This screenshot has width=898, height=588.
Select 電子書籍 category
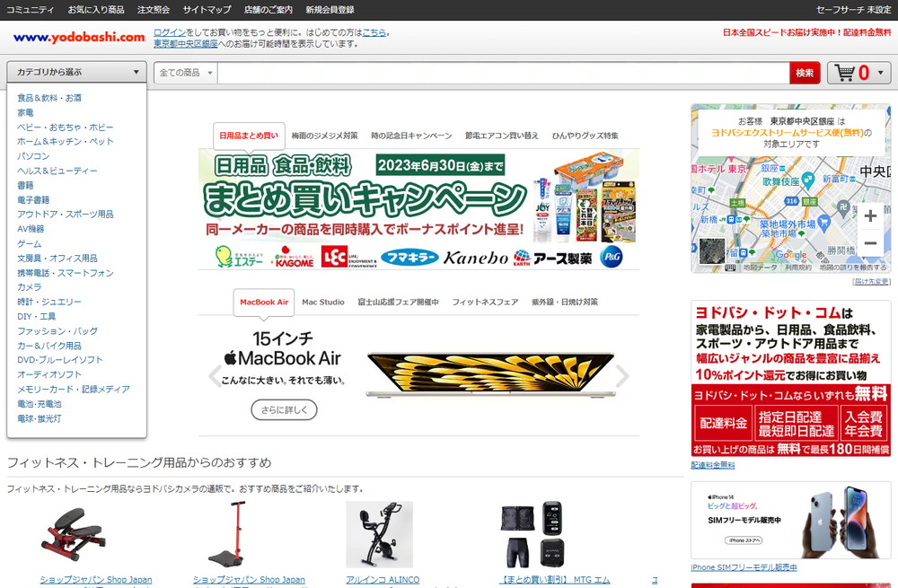click(x=33, y=200)
